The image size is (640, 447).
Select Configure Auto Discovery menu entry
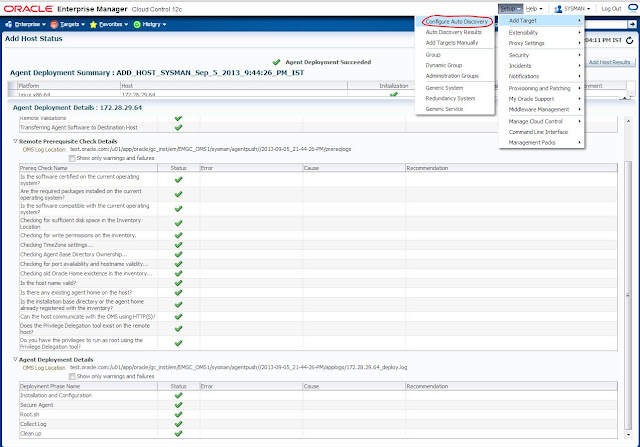click(456, 21)
